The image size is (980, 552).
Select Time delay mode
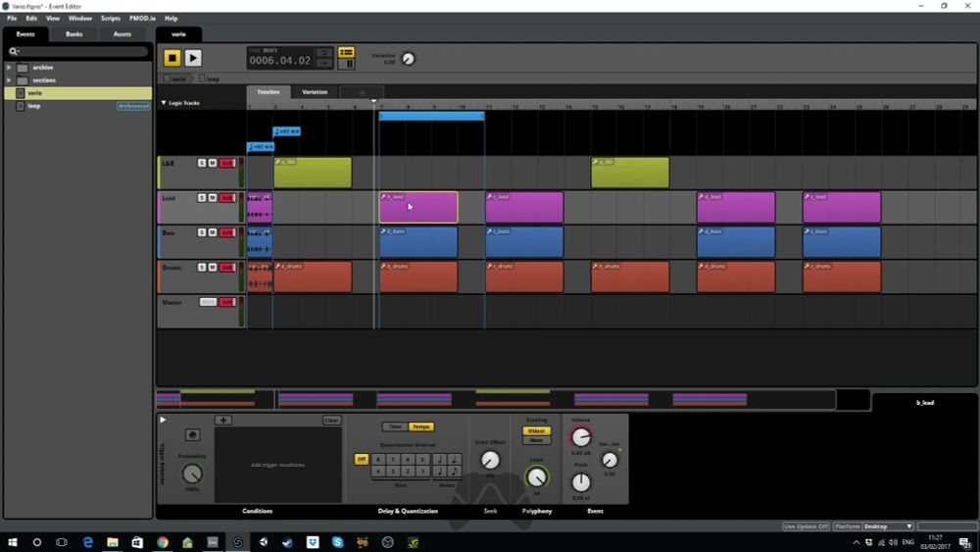click(395, 427)
